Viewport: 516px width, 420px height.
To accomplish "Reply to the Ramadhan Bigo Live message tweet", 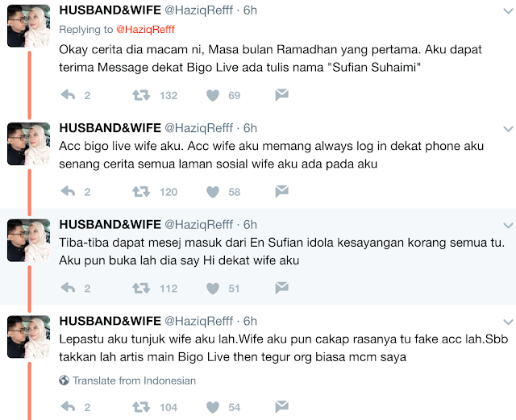I will [x=68, y=95].
